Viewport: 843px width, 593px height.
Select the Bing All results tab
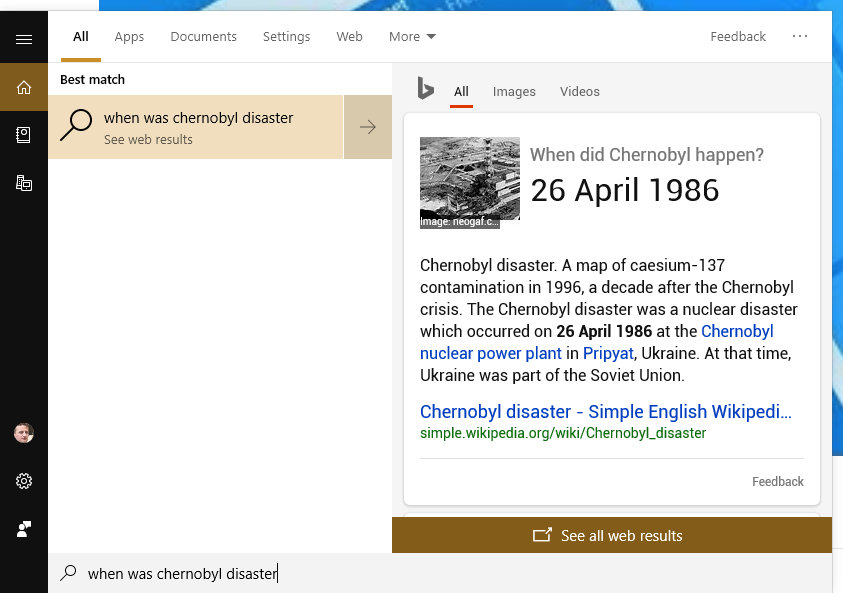(461, 91)
